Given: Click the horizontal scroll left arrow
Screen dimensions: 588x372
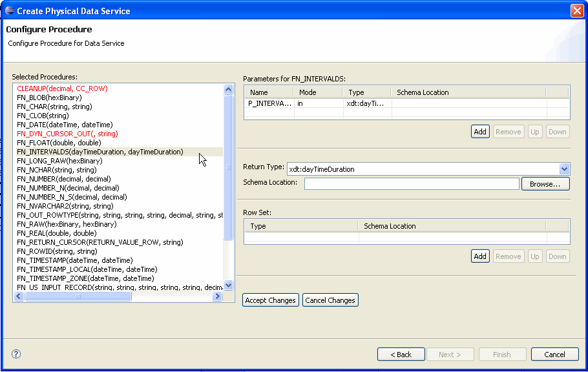Looking at the screenshot, I should [19, 296].
